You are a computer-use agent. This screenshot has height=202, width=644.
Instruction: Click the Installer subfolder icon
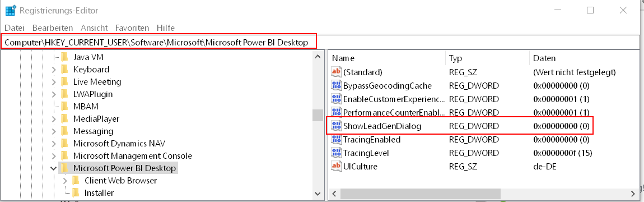tap(75, 192)
